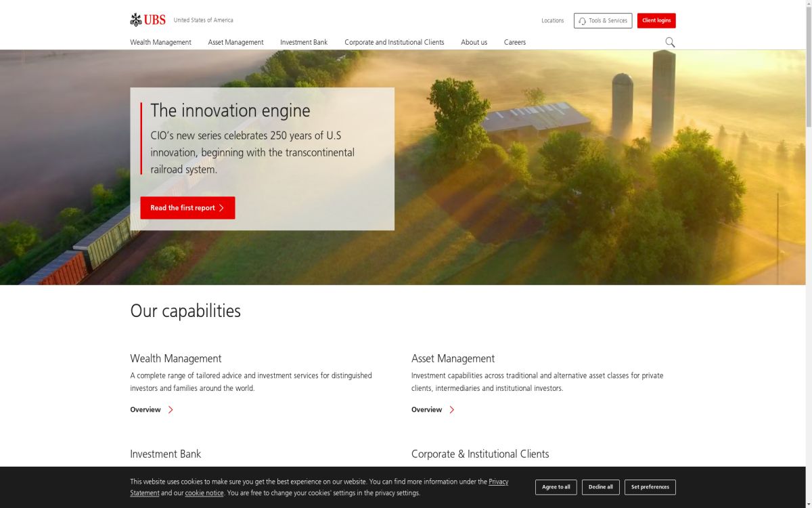This screenshot has width=812, height=508.
Task: Click the red Client logins button
Action: tap(656, 20)
